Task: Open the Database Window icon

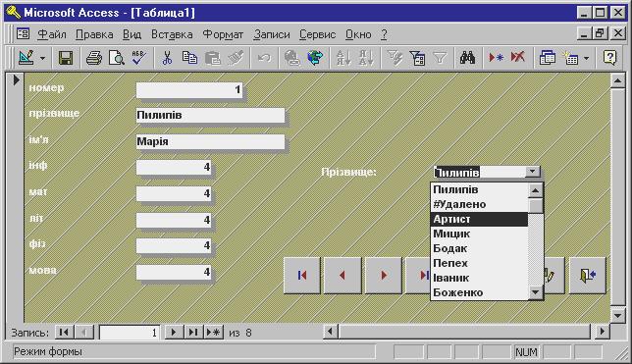Action: pyautogui.click(x=547, y=58)
